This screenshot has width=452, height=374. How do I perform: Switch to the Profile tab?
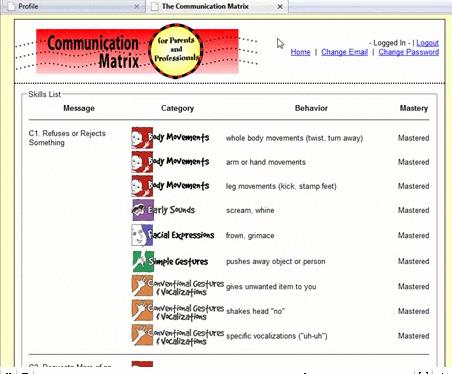[x=72, y=6]
